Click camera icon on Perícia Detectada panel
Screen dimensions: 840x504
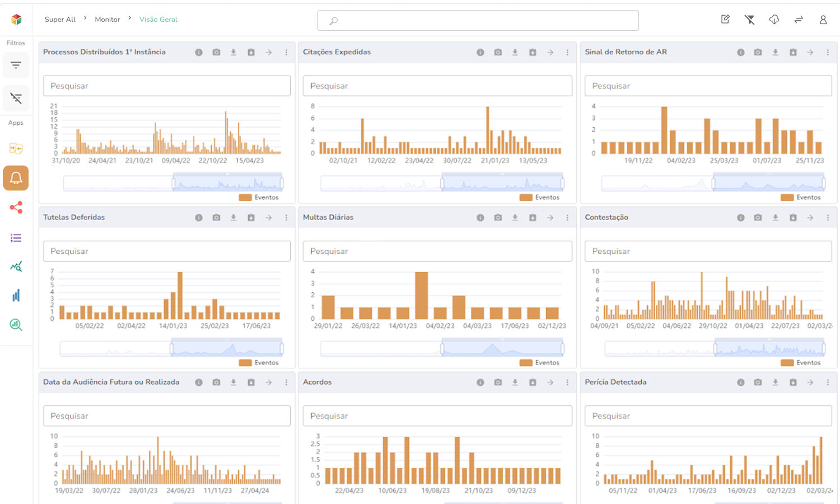pyautogui.click(x=758, y=382)
